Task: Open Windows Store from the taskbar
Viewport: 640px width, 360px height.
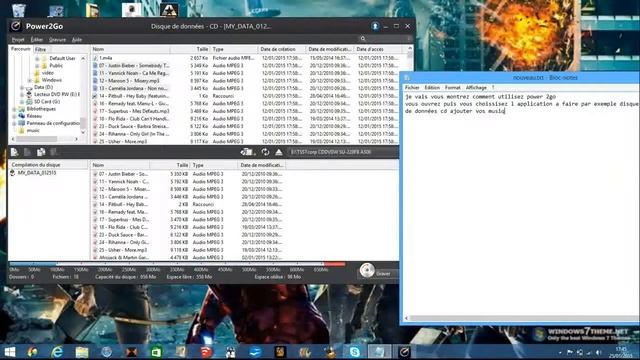Action: (156, 352)
